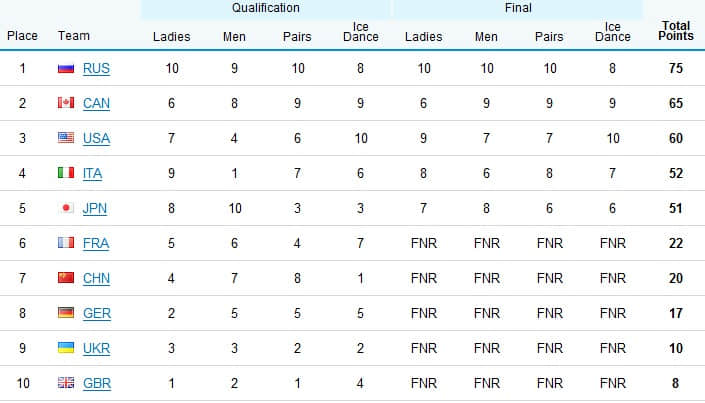This screenshot has height=403, width=705.
Task: Open the CAN team link
Action: tap(96, 103)
